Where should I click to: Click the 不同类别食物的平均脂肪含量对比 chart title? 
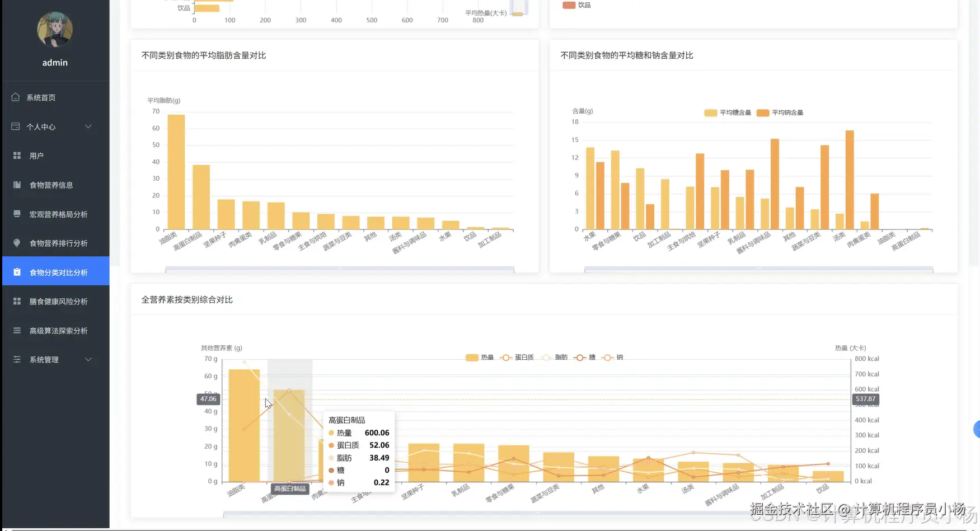pyautogui.click(x=204, y=55)
